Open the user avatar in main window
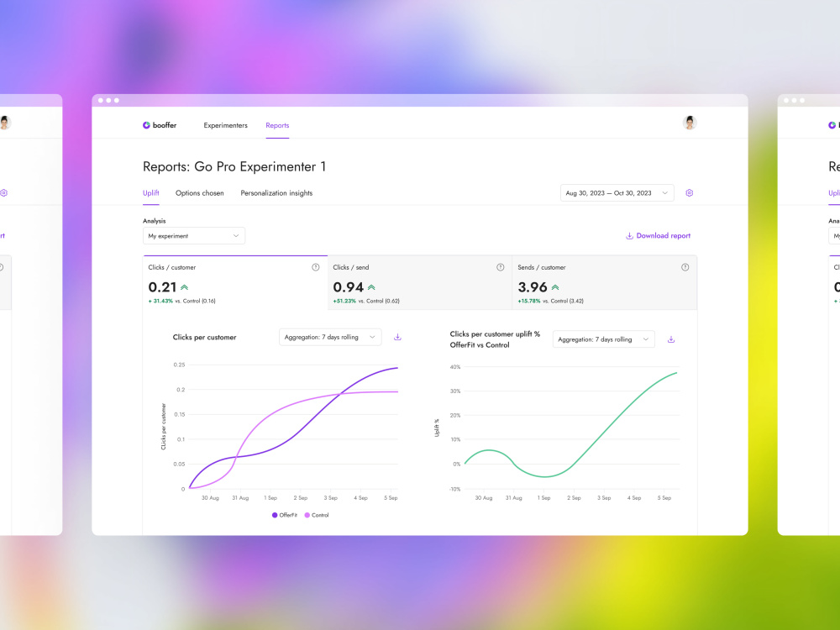Image resolution: width=840 pixels, height=630 pixels. (x=690, y=123)
